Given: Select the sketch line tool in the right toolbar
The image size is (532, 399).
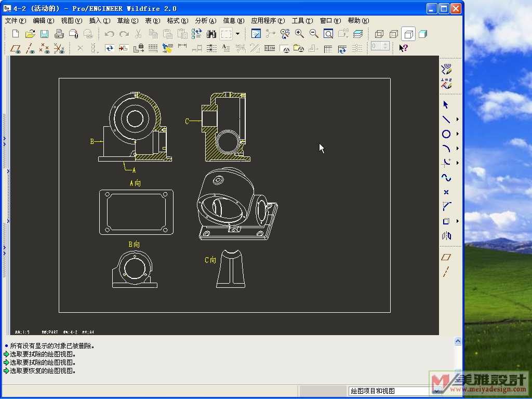Looking at the screenshot, I should pyautogui.click(x=446, y=119).
